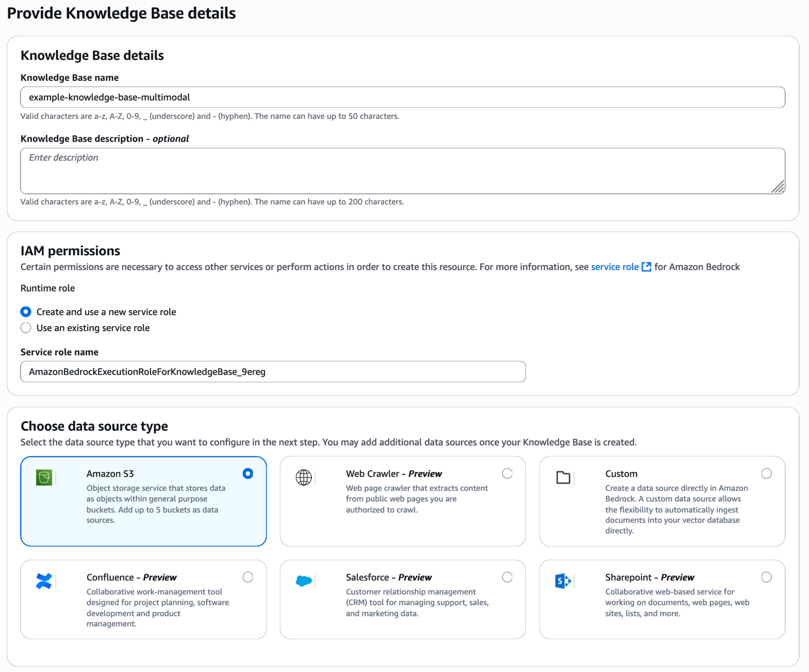809x672 pixels.
Task: Click the description box resize handle
Action: point(778,187)
